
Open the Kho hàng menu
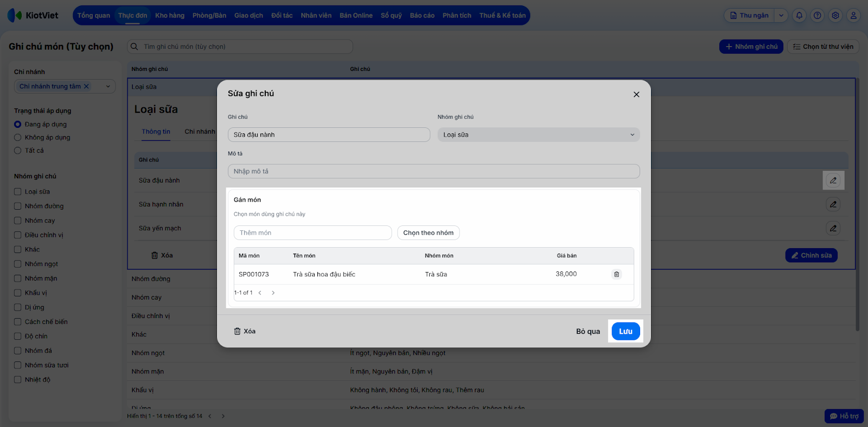pos(170,16)
